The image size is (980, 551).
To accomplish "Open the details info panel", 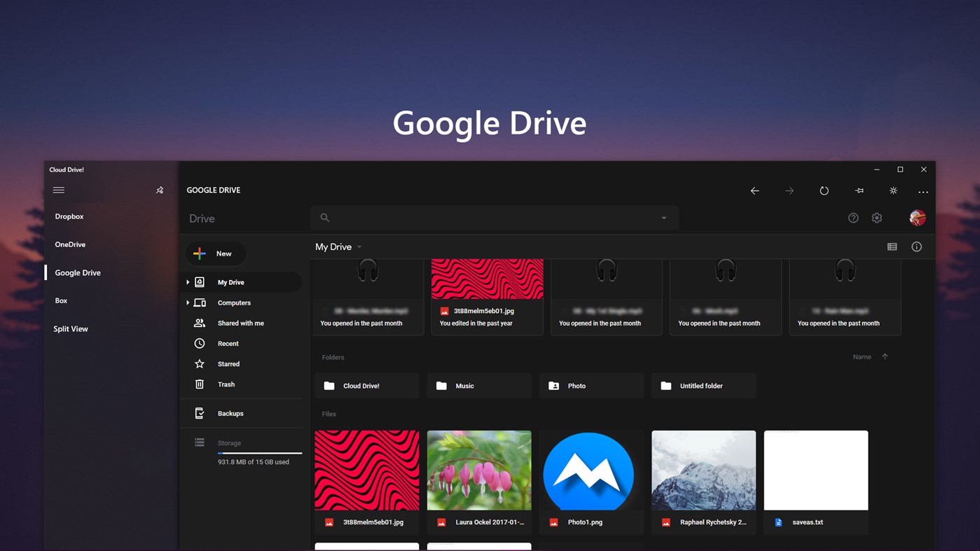I will (917, 246).
